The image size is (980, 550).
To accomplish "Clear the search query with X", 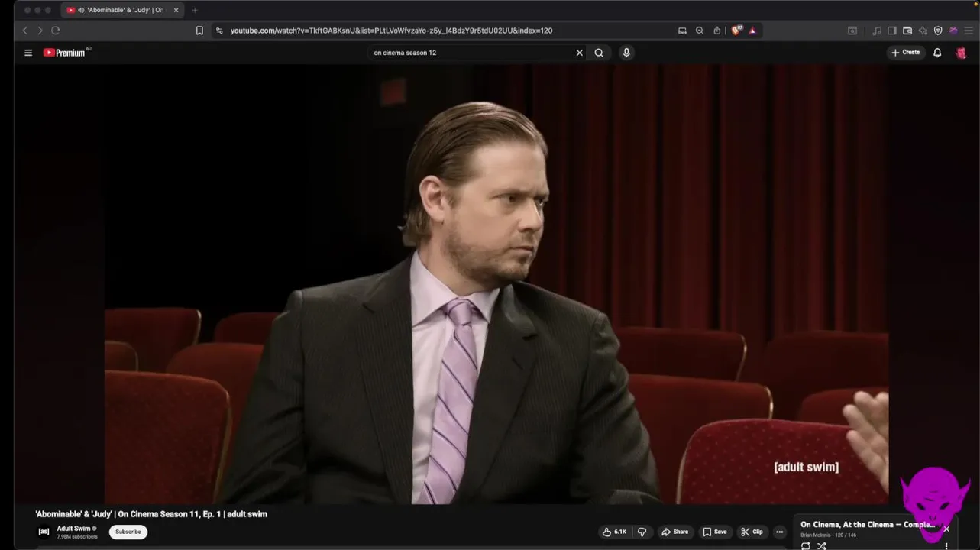I will click(579, 53).
